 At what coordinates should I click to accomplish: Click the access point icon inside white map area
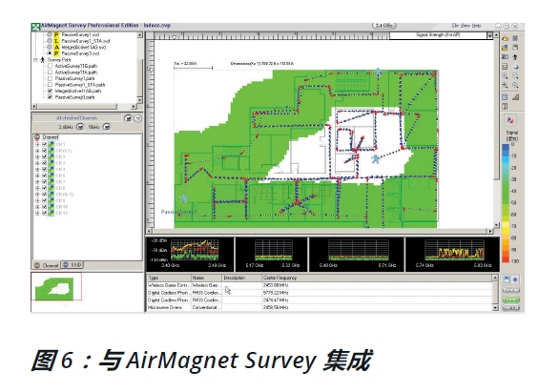point(375,159)
